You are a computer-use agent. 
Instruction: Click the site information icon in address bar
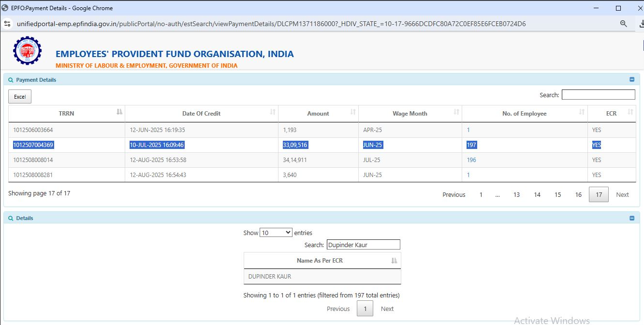7,23
